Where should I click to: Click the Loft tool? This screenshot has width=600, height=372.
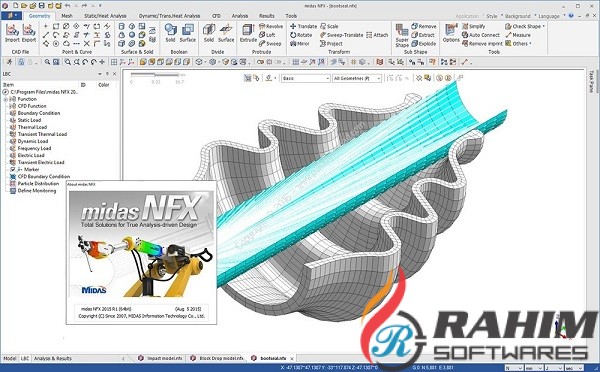(267, 35)
